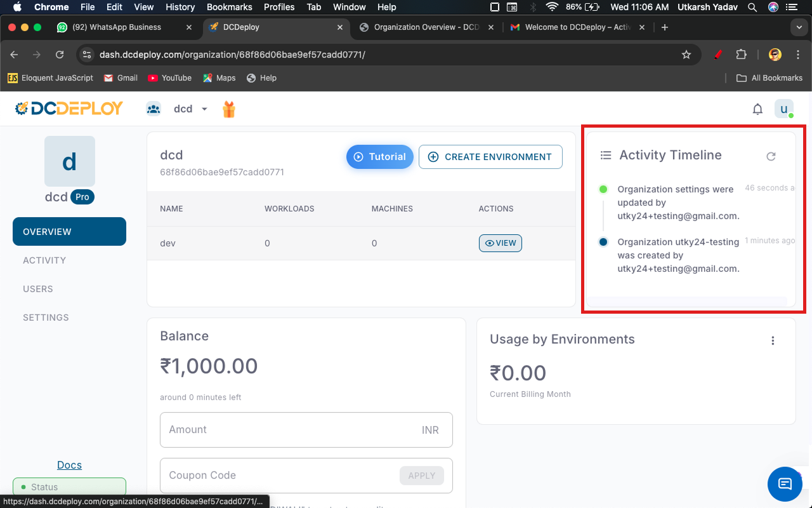Click the gift box icon in header
812x508 pixels.
229,109
